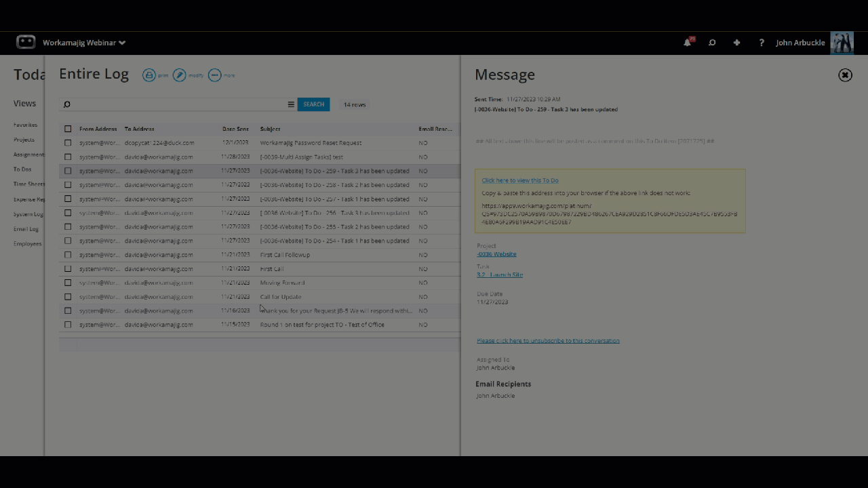Check the To Do 256 row checkbox
868x488 pixels.
tap(68, 213)
